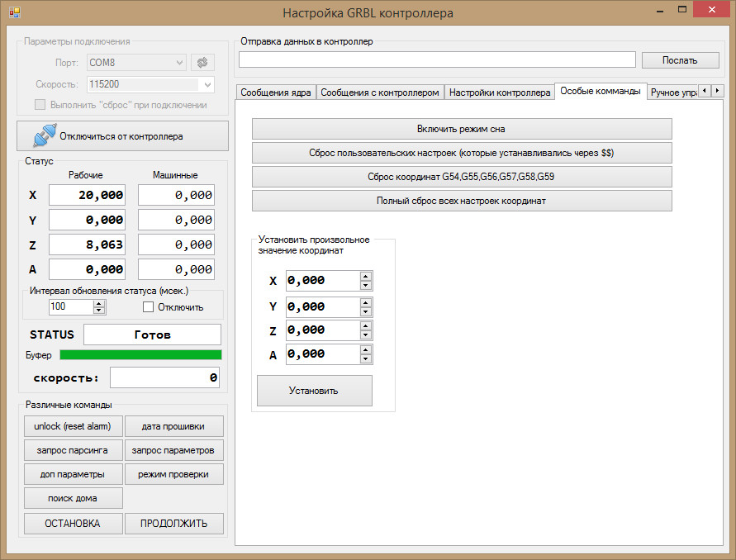Check the 'Отключить' status update checkbox
Viewport: 736px width, 560px height.
point(148,307)
